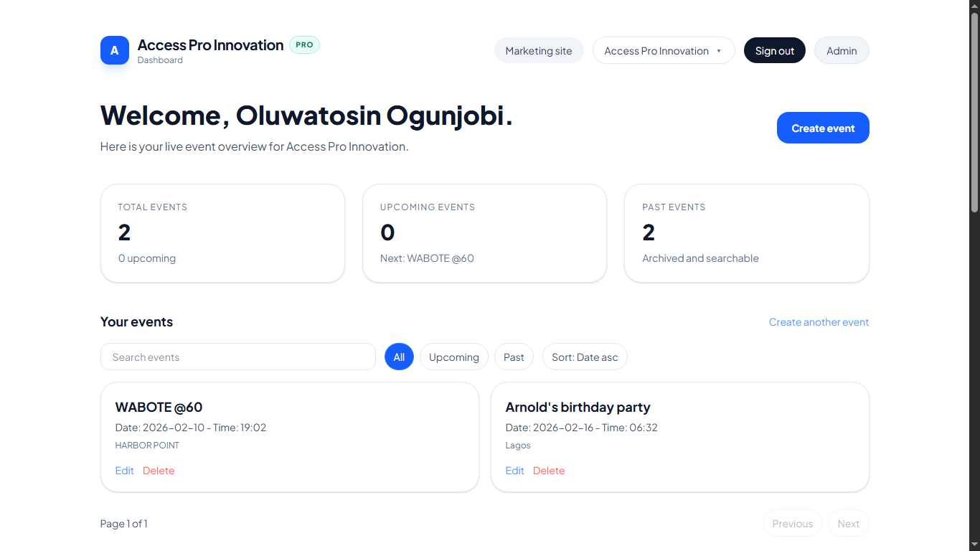Filter events by Upcoming

pos(454,357)
